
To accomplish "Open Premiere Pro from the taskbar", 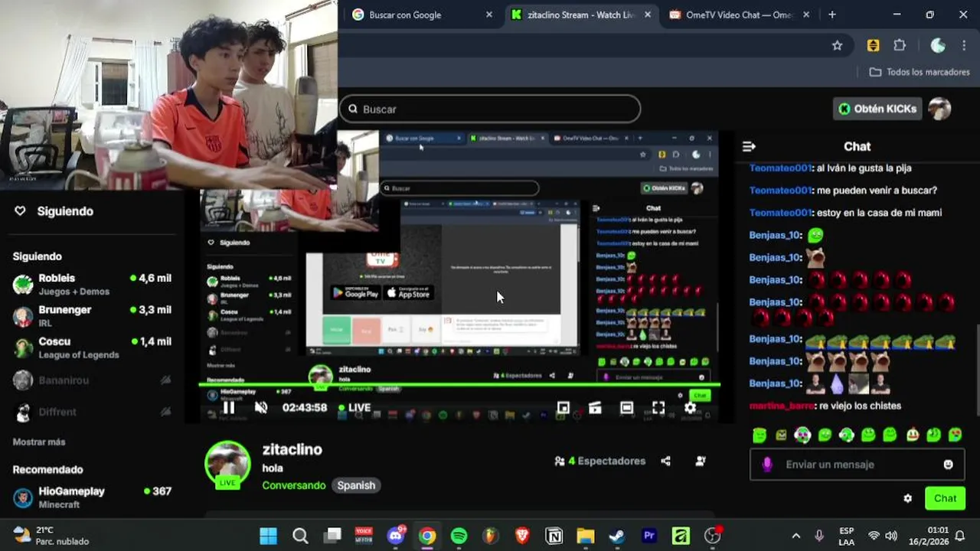I will click(x=649, y=536).
